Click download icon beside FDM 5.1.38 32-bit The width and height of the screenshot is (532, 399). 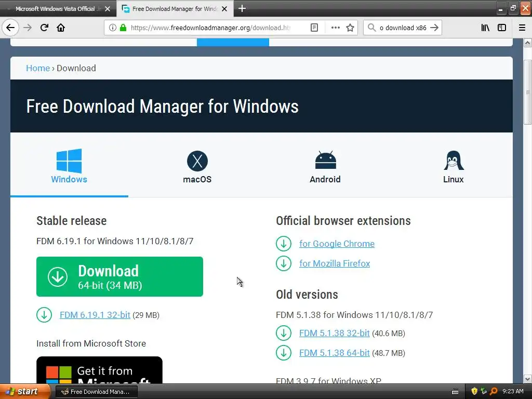coord(284,333)
